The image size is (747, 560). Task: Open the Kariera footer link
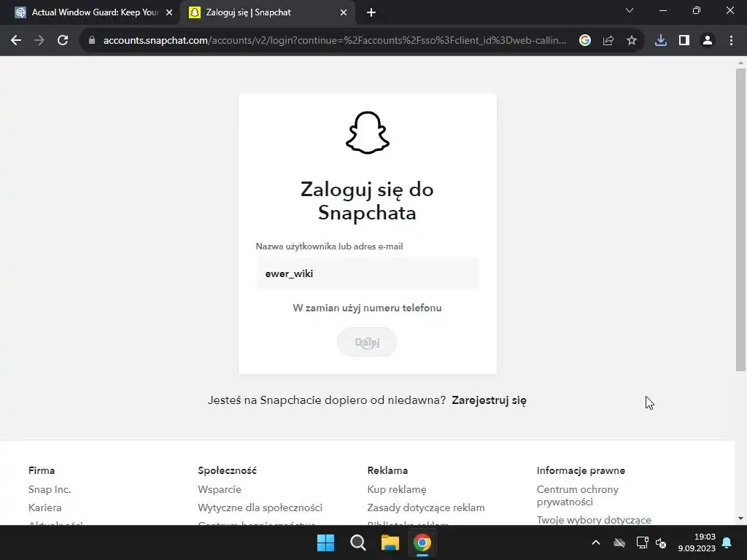44,507
